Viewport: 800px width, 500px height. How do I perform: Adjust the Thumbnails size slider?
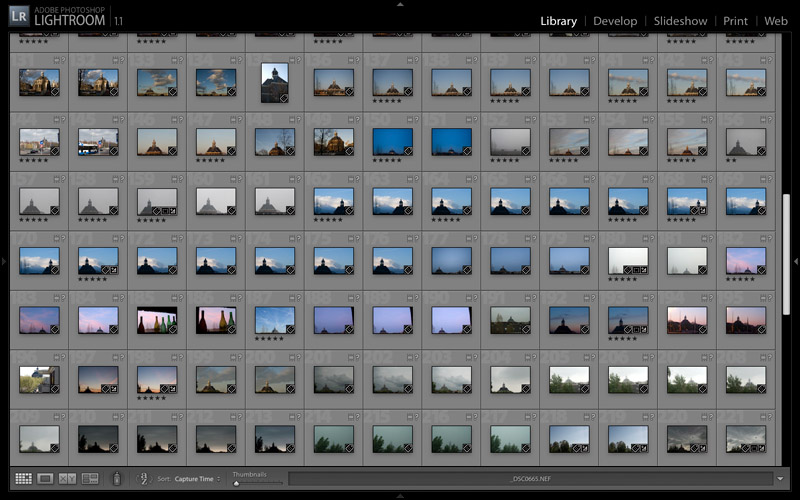point(237,483)
